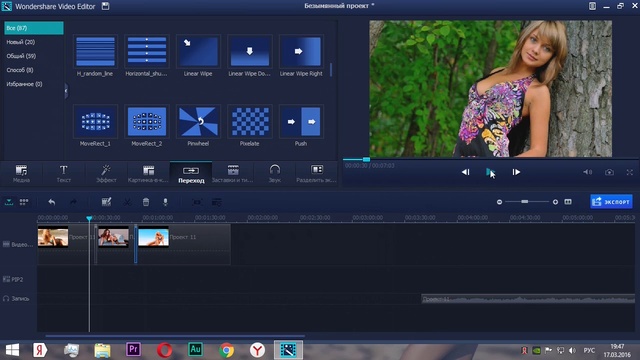
Task: Select the H_random_line transition
Action: 95,51
